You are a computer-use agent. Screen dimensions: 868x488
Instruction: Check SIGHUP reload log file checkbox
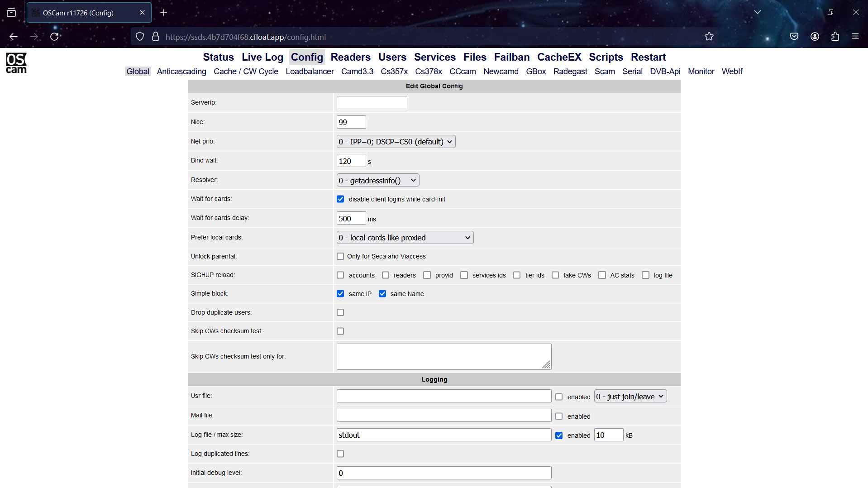646,275
